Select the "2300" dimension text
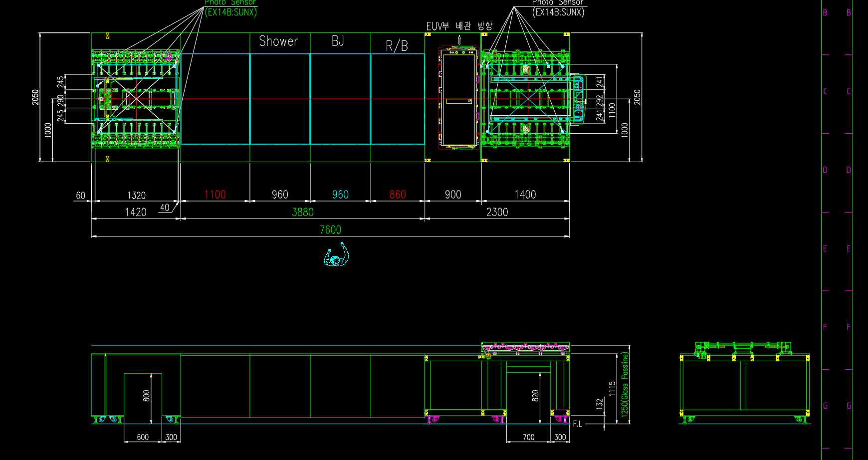 (x=497, y=213)
